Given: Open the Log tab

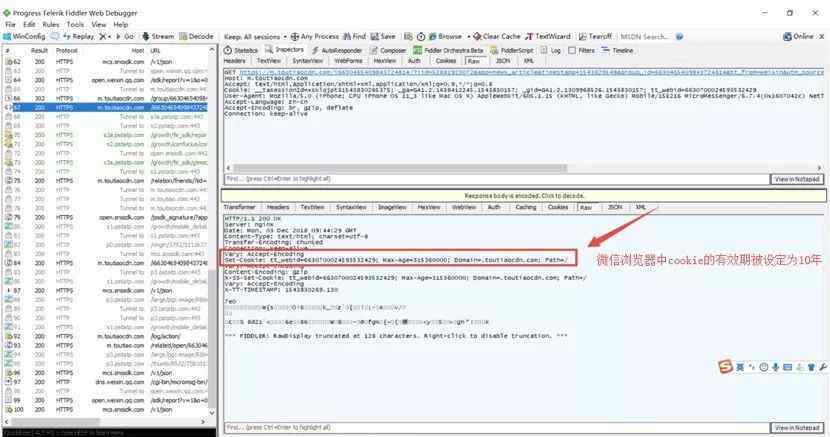Looking at the screenshot, I should click(551, 50).
